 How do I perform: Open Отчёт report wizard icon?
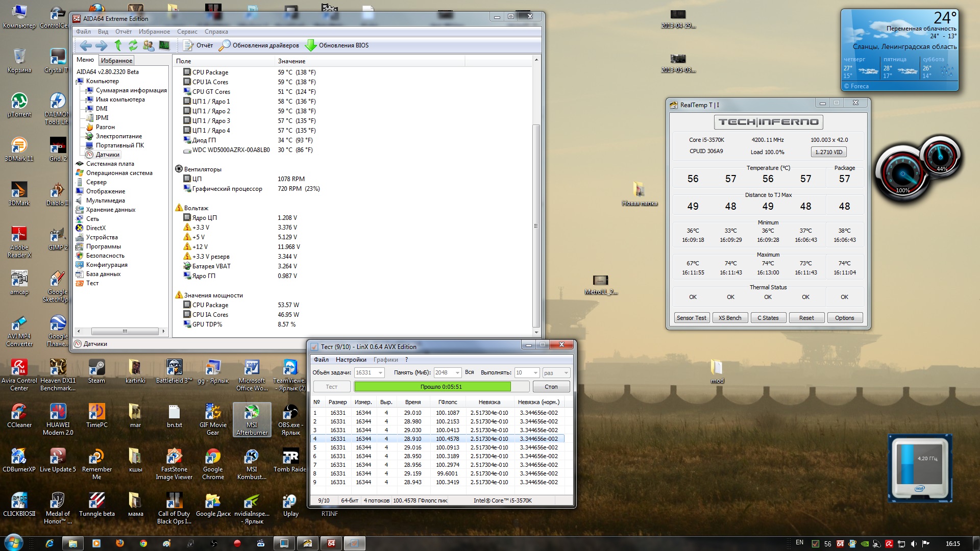coord(188,45)
